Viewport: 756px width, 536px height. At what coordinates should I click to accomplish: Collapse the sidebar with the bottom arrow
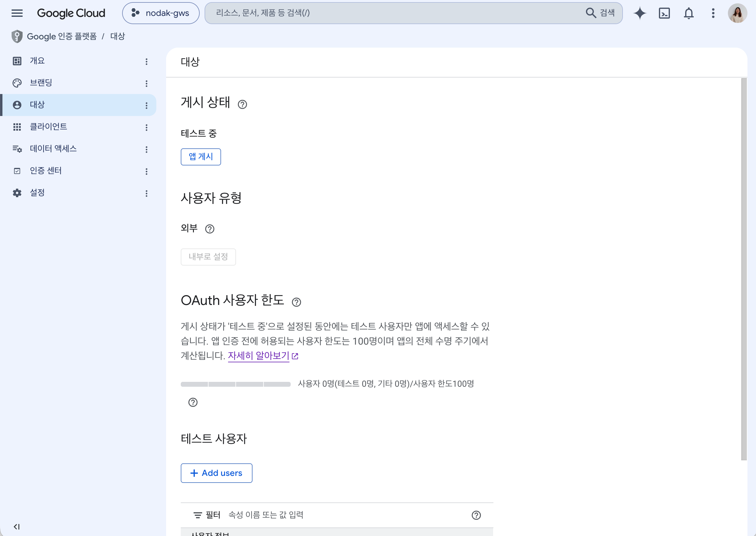pyautogui.click(x=16, y=527)
